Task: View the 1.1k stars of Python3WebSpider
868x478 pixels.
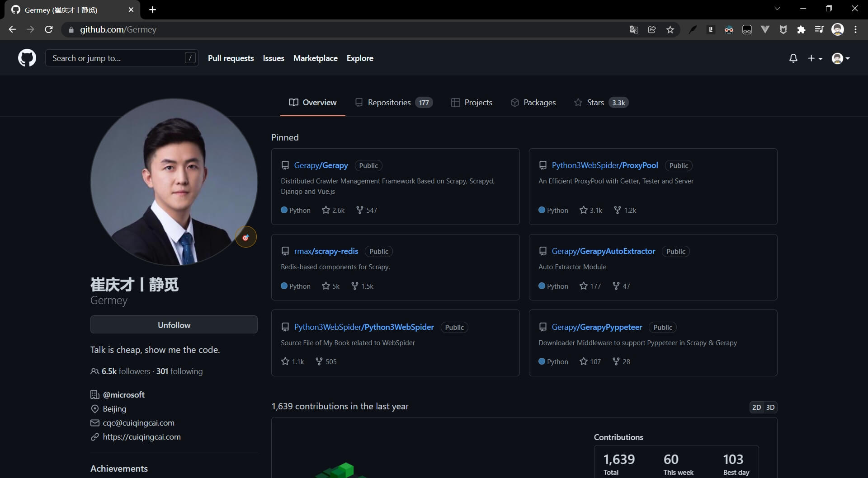Action: pyautogui.click(x=292, y=361)
